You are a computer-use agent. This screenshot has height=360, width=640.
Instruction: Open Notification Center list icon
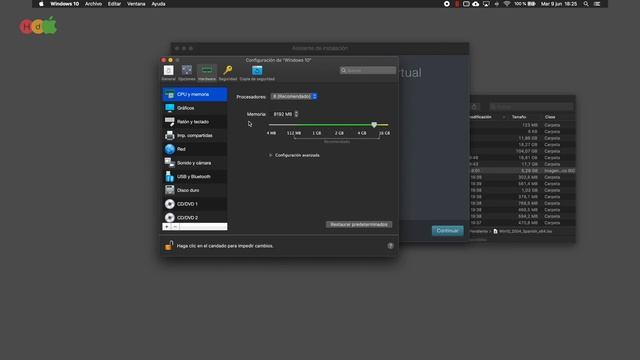pos(597,4)
